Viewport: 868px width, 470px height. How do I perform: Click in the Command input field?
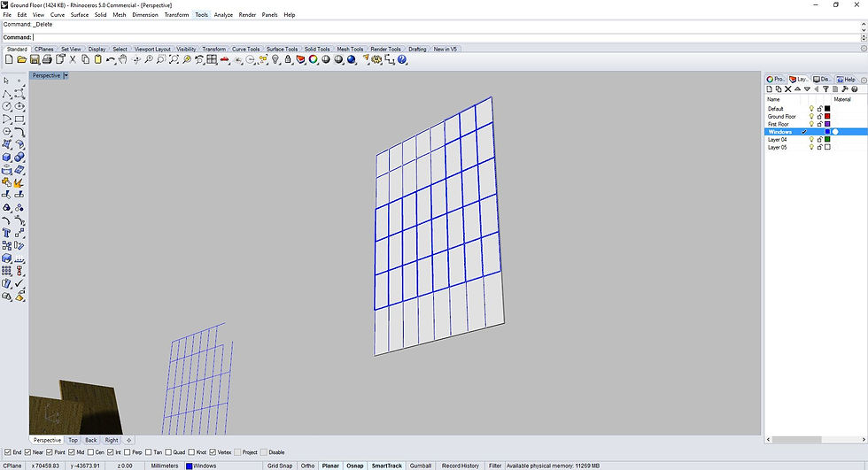click(x=446, y=37)
